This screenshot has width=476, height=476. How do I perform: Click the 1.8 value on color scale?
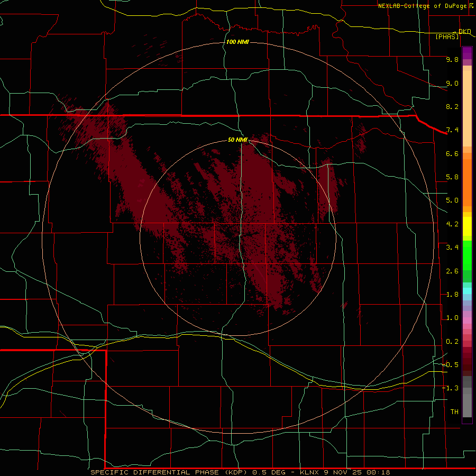[452, 295]
